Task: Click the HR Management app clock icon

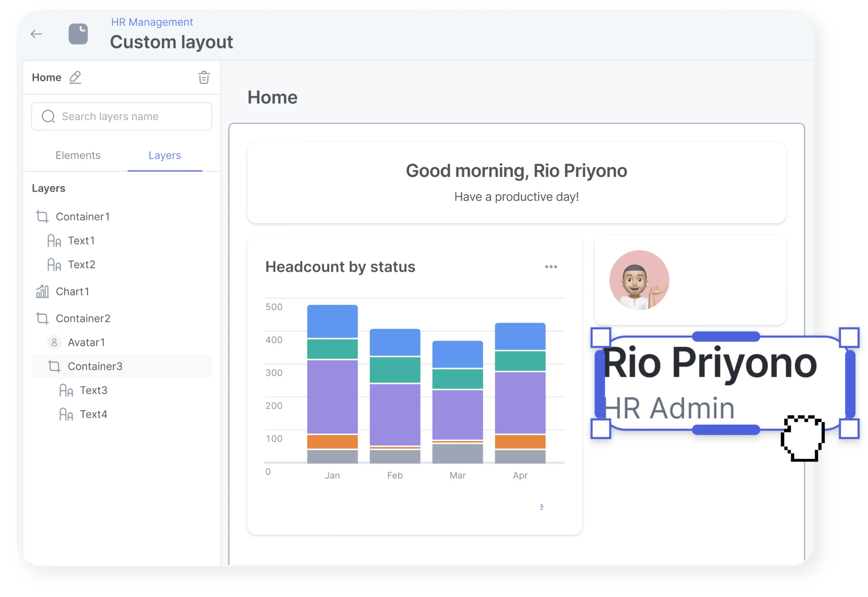Action: click(78, 34)
